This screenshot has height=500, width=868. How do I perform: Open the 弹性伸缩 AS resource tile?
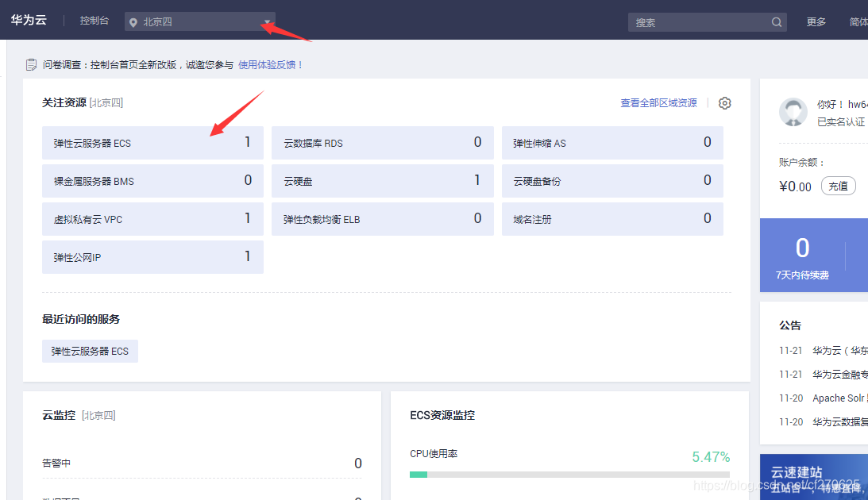(x=612, y=143)
